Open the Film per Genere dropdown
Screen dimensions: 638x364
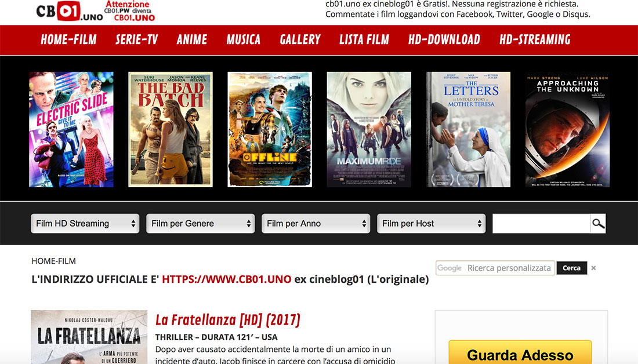coord(201,224)
